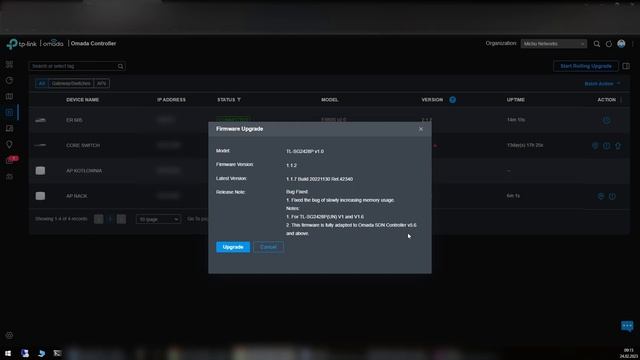Click the UPTIME column header

516,100
